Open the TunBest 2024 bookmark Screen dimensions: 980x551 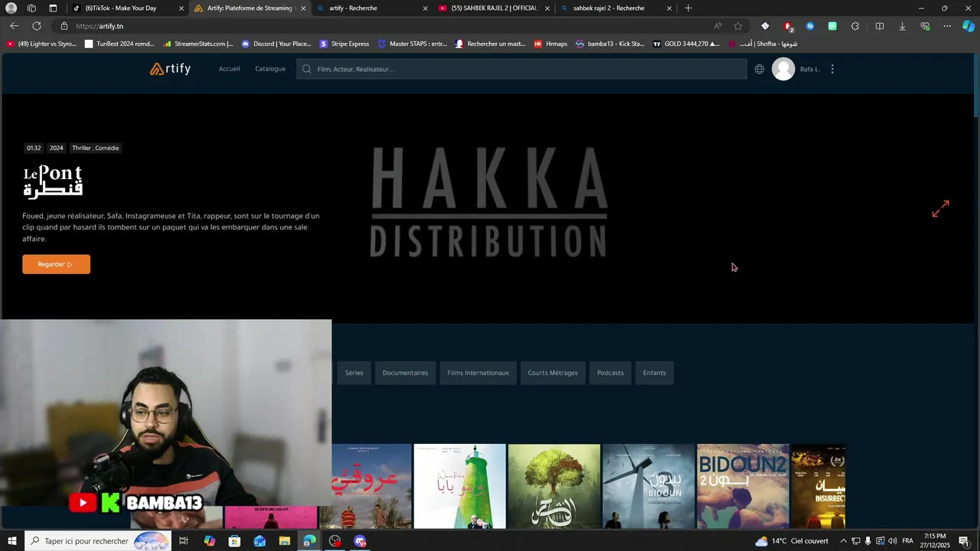(119, 44)
